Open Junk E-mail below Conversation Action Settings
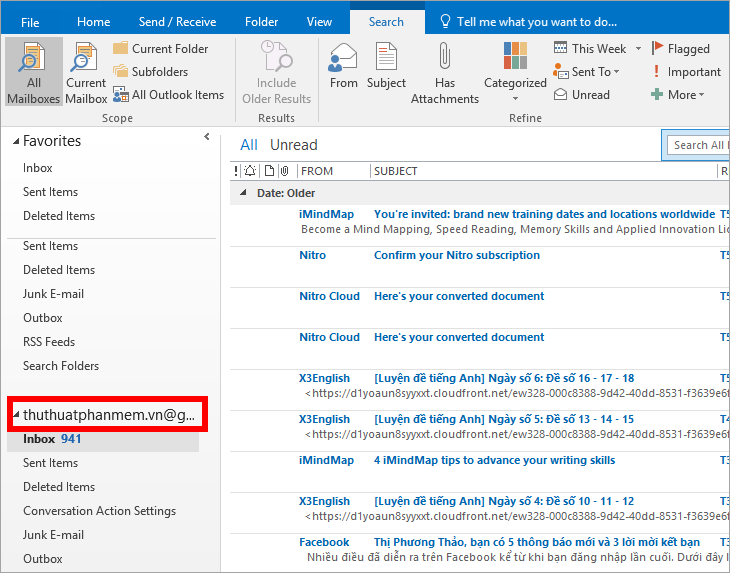The image size is (730, 573). pyautogui.click(x=54, y=535)
